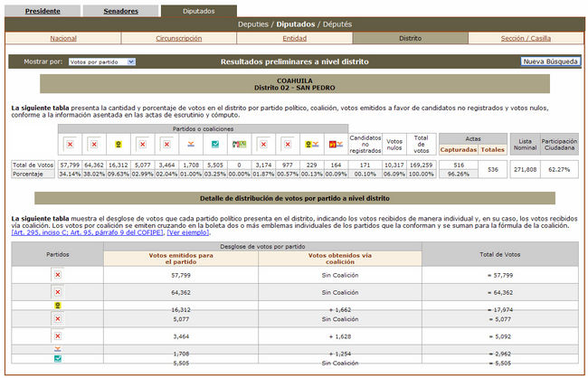This screenshot has height=378, width=588.
Task: Click the orange-red coalition logo above 164 votes
Action: [335, 145]
